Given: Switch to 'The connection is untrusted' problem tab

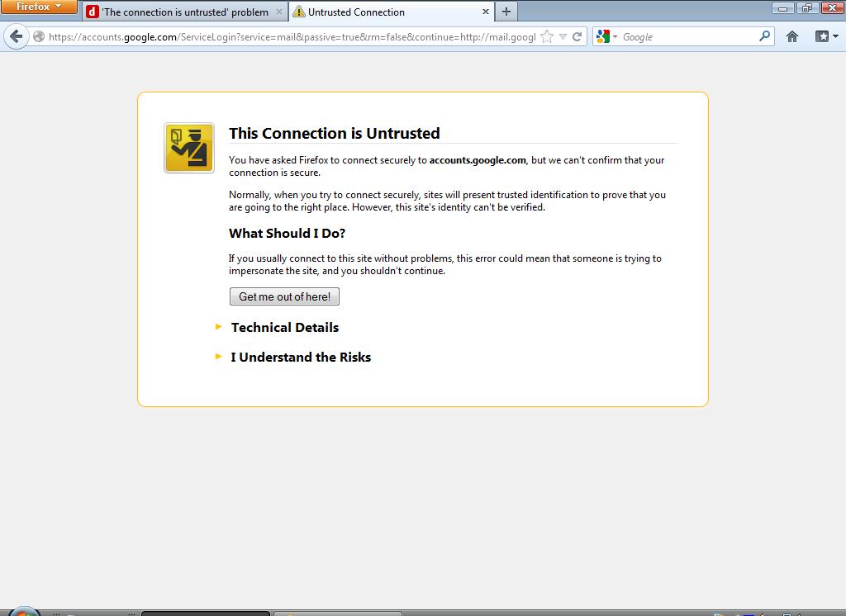Looking at the screenshot, I should (184, 12).
